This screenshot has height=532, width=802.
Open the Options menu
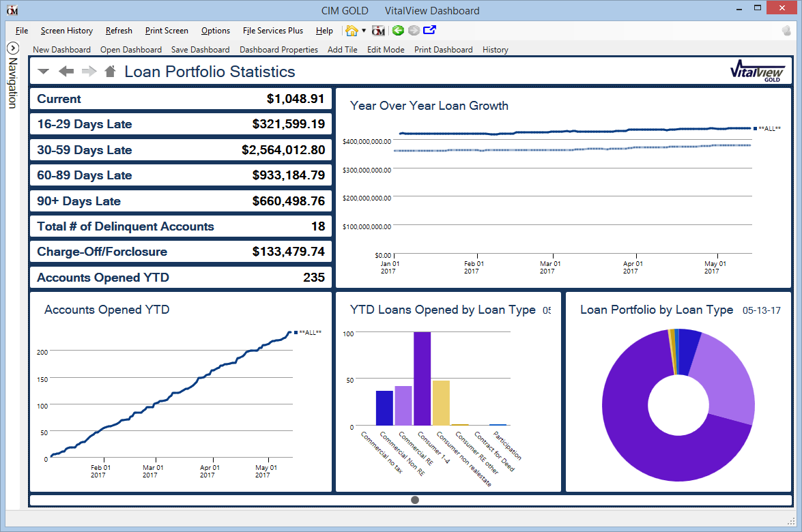[215, 31]
